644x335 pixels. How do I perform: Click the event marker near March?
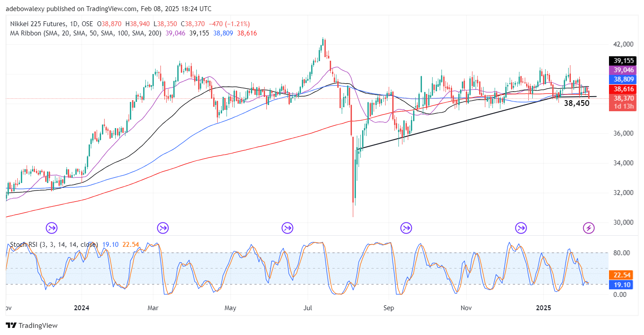coord(163,228)
